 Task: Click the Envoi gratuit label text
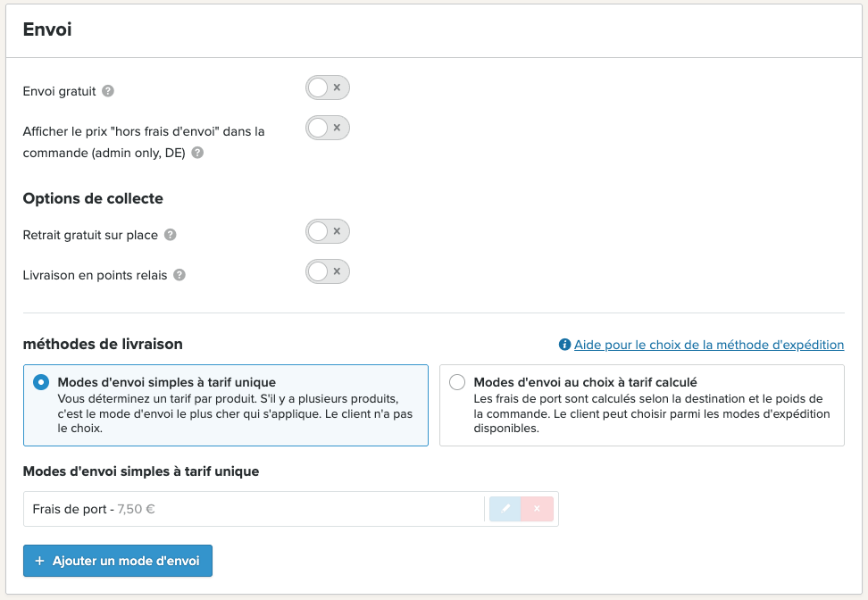coord(59,91)
